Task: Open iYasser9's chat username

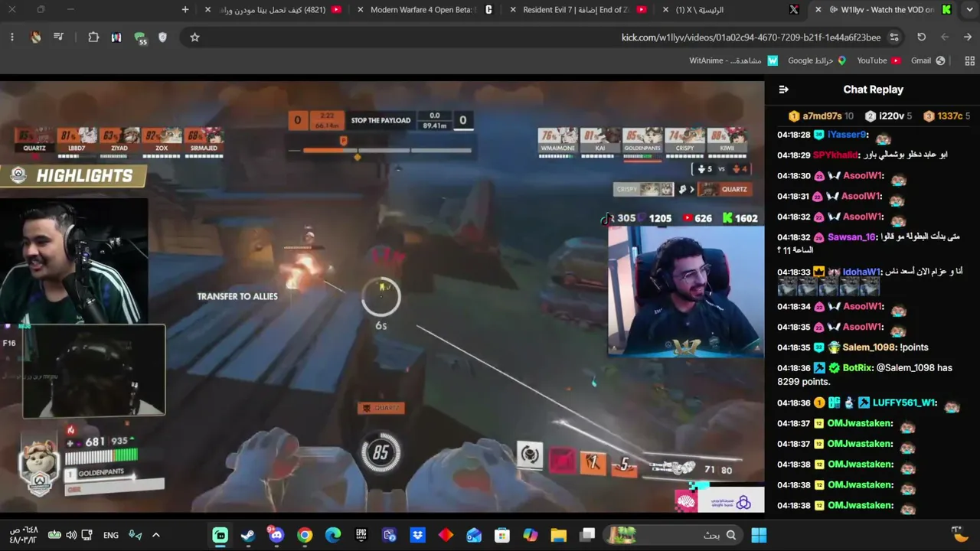Action: (x=846, y=135)
